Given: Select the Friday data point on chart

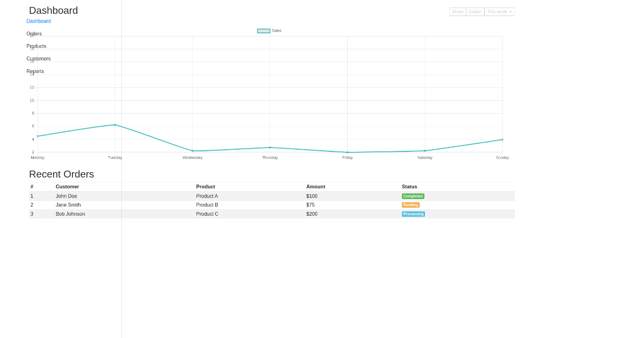Looking at the screenshot, I should click(x=347, y=152).
